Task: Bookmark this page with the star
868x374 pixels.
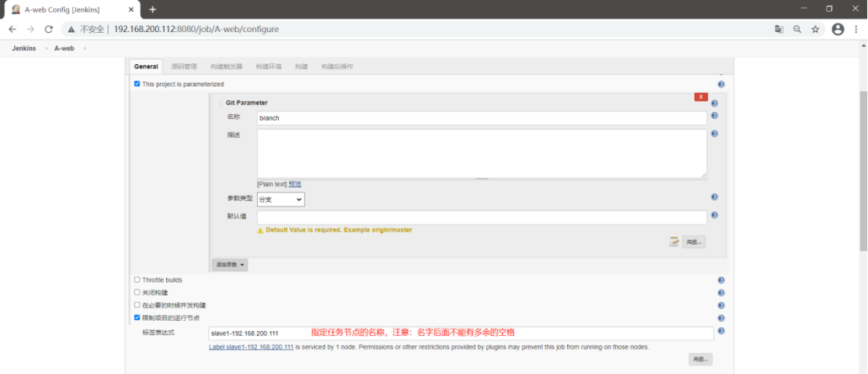Action: [x=816, y=29]
